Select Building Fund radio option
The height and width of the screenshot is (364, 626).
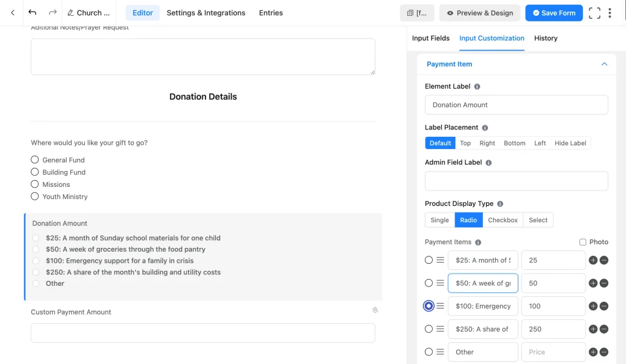35,172
